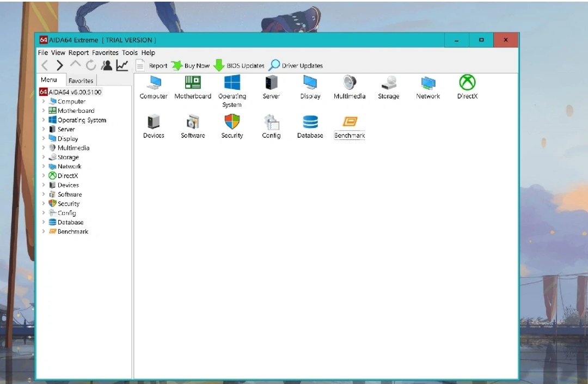The image size is (588, 384).
Task: Click the Forward navigation arrow
Action: tap(60, 65)
